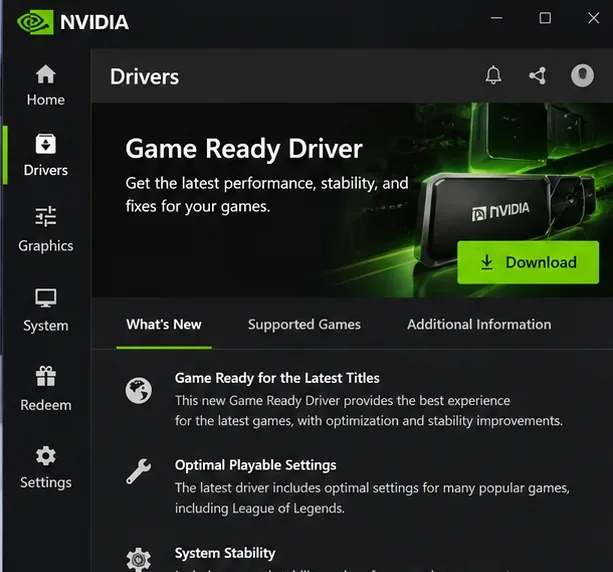The width and height of the screenshot is (613, 572).
Task: Click 'including League of Legends.' text
Action: (260, 508)
